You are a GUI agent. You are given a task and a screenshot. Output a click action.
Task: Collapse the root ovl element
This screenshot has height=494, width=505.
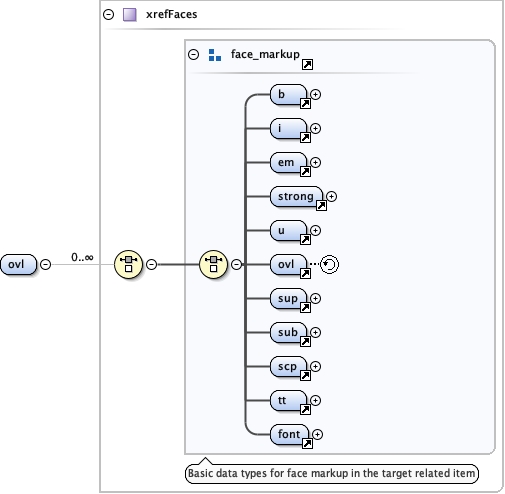(x=45, y=264)
